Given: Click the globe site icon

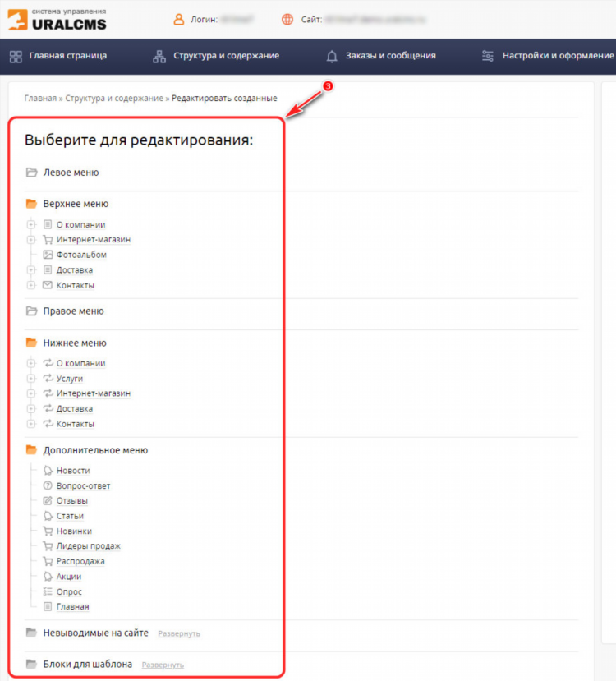Looking at the screenshot, I should [x=287, y=20].
